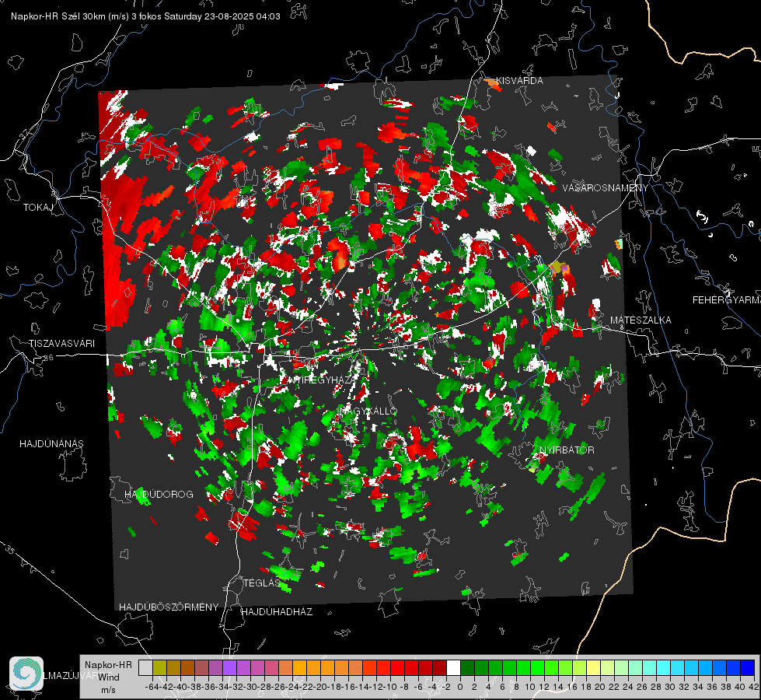The image size is (761, 700).
Task: Click the blue swirl weather logo
Action: (x=26, y=674)
